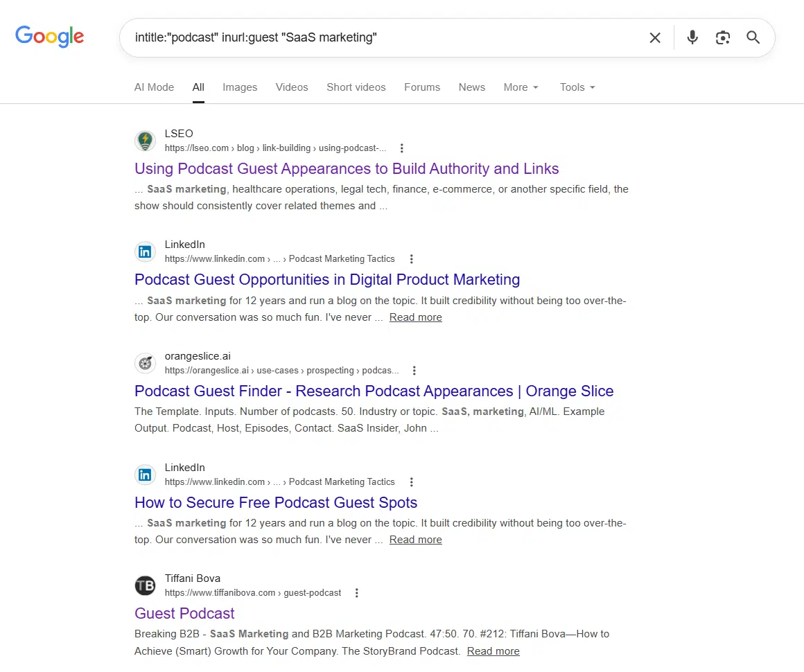Click the orangeslice.ai breadcrumb URL
This screenshot has width=804, height=672.
pos(281,371)
